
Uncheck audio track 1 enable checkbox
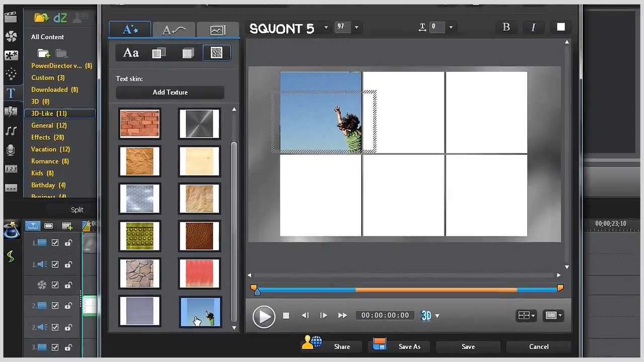click(55, 264)
